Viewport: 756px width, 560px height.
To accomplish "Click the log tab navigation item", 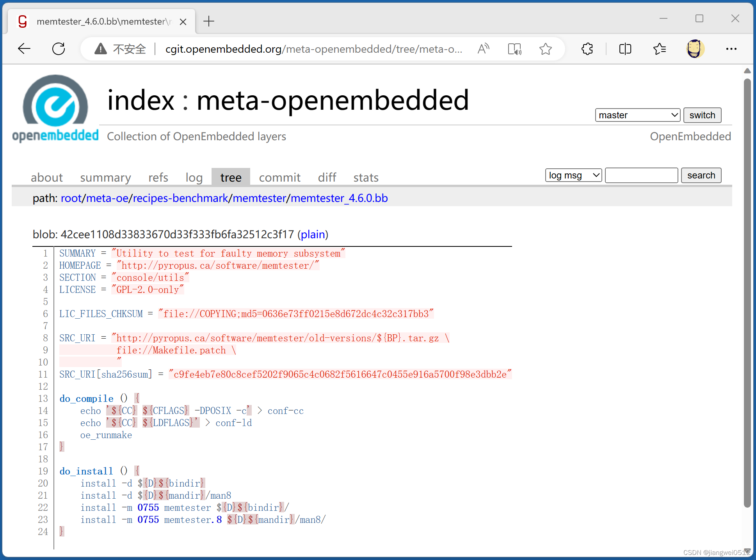I will [194, 177].
